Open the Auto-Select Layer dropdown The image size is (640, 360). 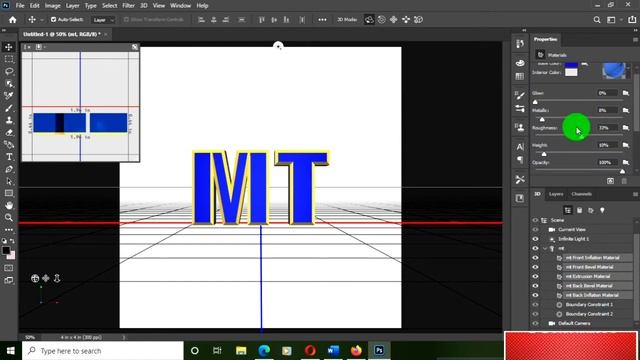click(x=103, y=20)
